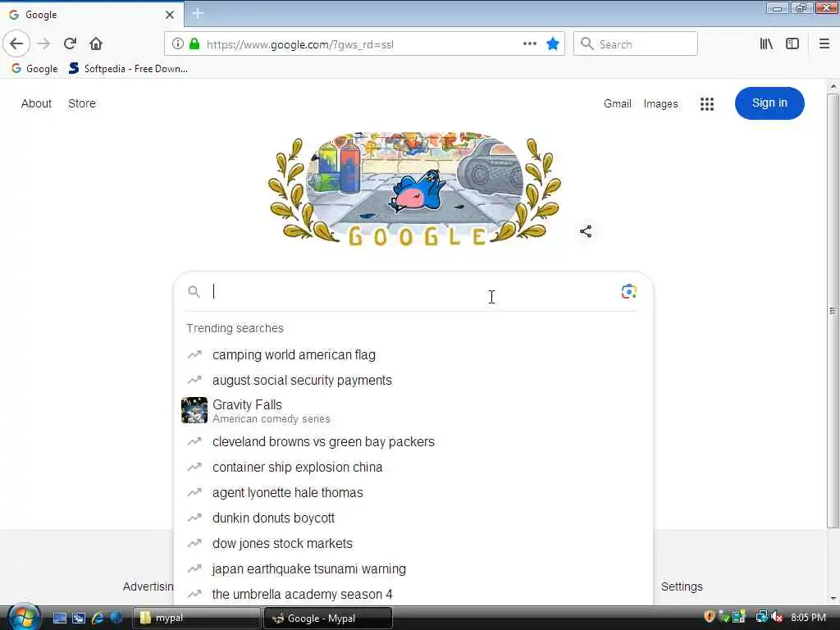Click the scrollbar down arrow
Image resolution: width=840 pixels, height=630 pixels.
coord(833,599)
